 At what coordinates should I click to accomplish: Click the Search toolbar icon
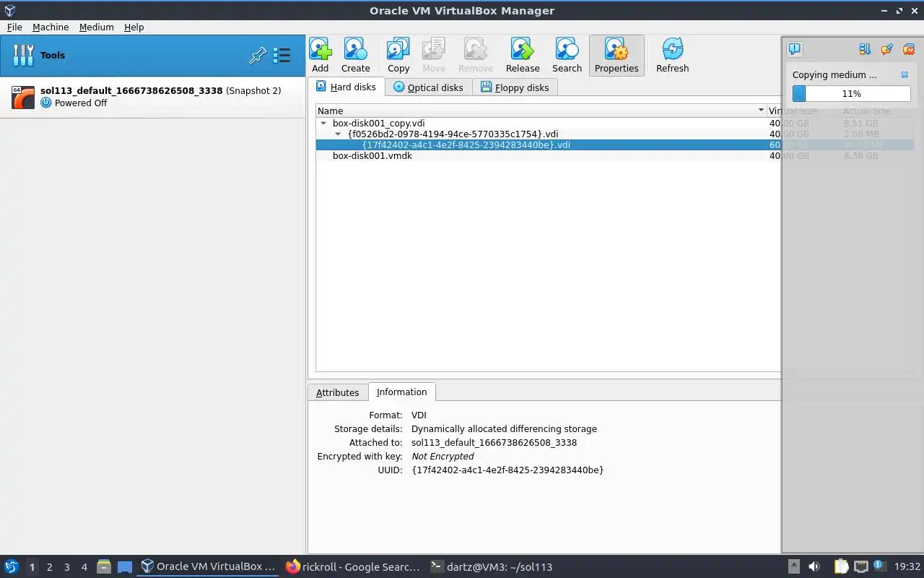pyautogui.click(x=567, y=55)
